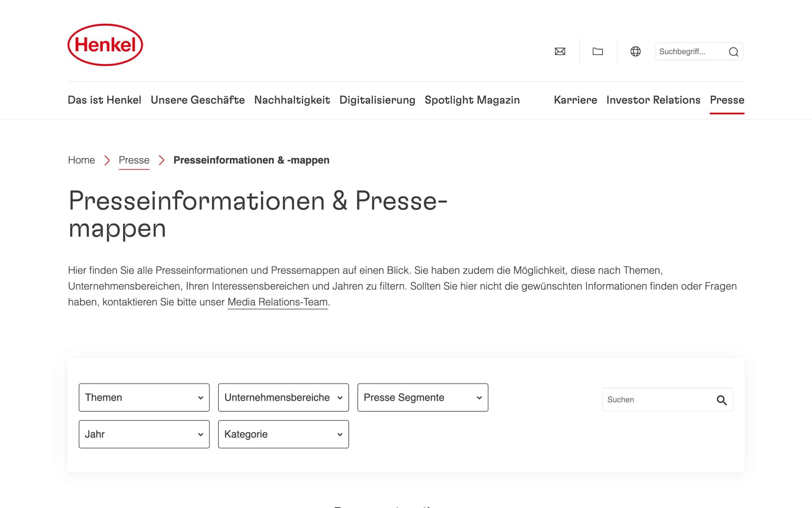Viewport: 812px width, 508px height.
Task: Click Presse breadcrumb link
Action: (x=134, y=160)
